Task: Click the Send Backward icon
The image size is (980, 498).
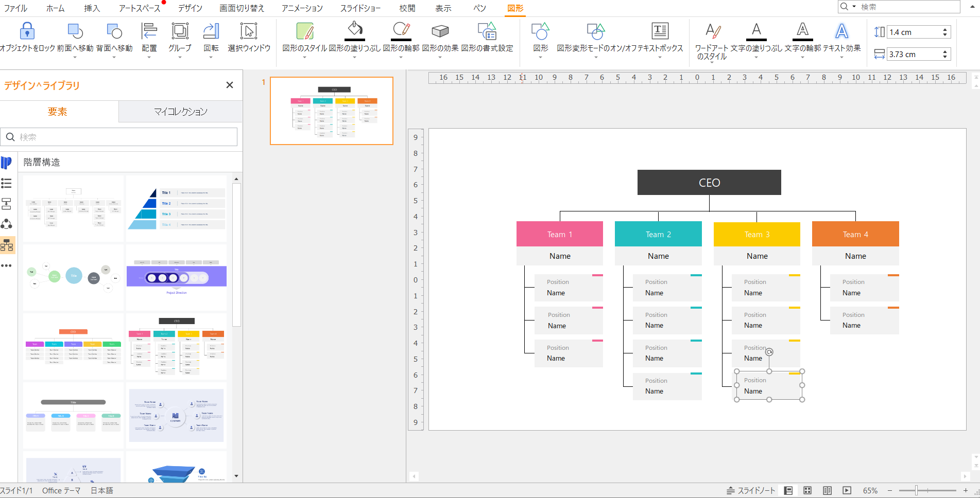Action: [x=114, y=32]
